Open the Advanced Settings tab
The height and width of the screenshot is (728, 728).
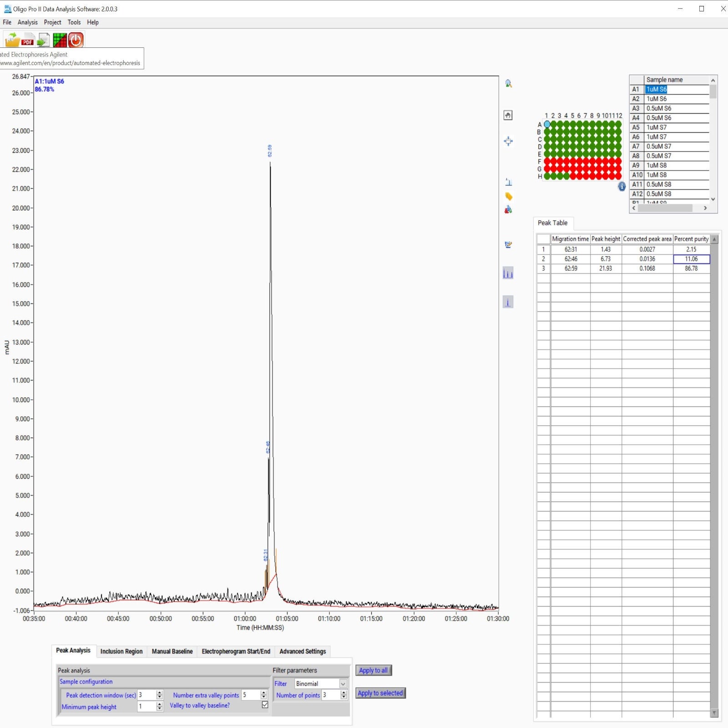click(x=303, y=651)
